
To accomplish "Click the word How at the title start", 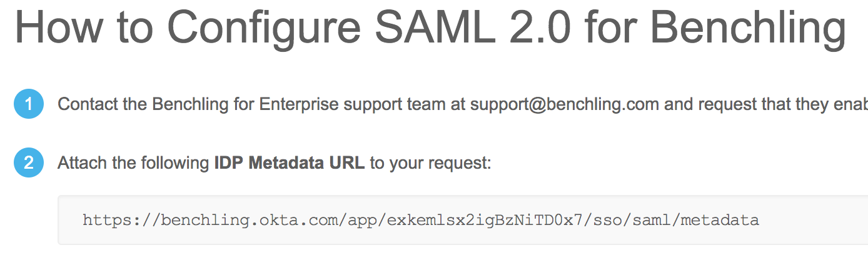I will click(x=57, y=29).
